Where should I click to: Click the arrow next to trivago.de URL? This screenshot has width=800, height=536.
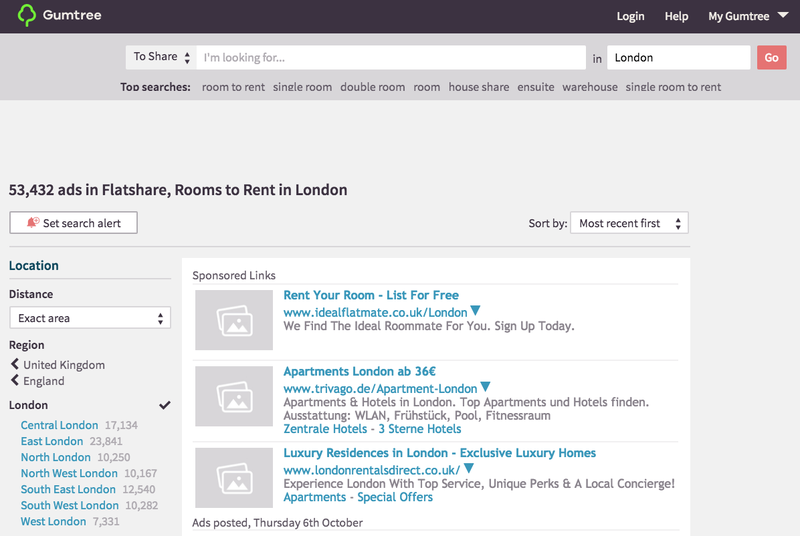click(x=486, y=387)
